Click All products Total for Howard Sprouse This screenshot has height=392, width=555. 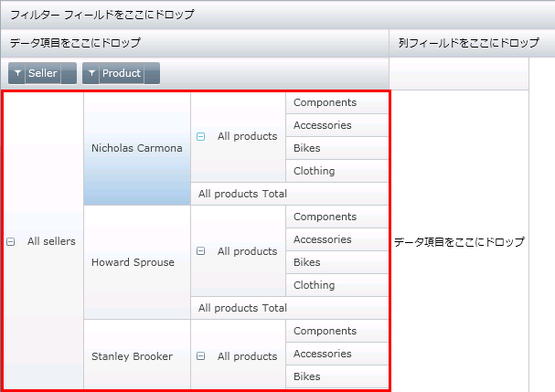click(243, 308)
